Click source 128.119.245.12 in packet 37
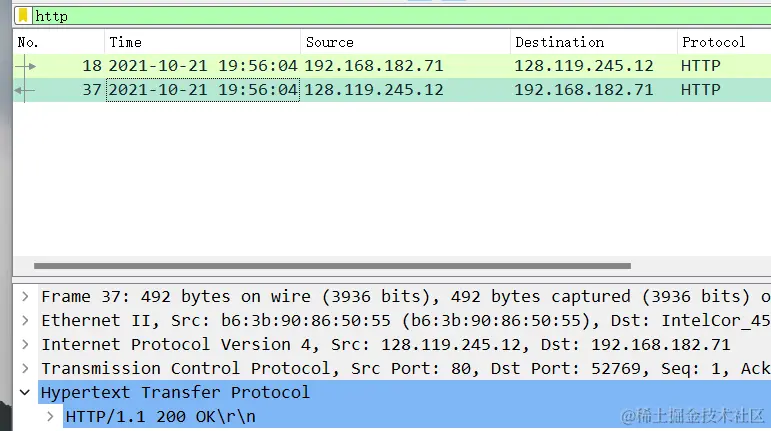Viewport: 771px width, 431px height. (373, 90)
